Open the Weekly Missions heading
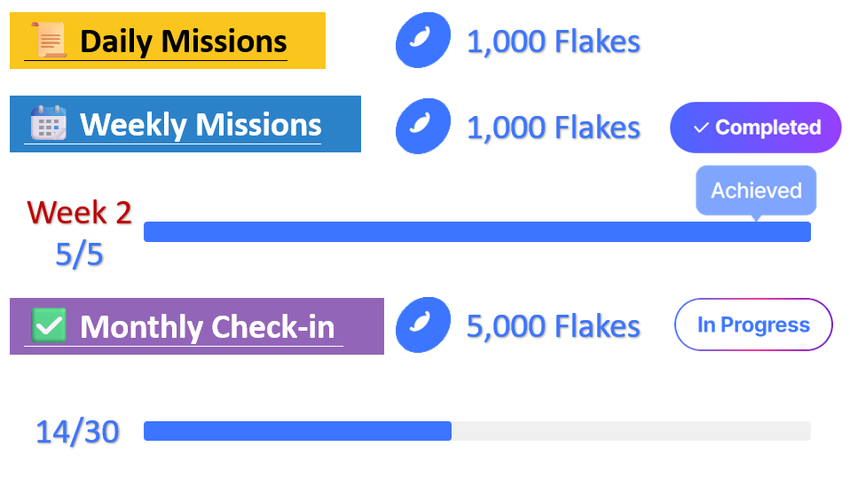Image resolution: width=850 pixels, height=484 pixels. pos(200,125)
